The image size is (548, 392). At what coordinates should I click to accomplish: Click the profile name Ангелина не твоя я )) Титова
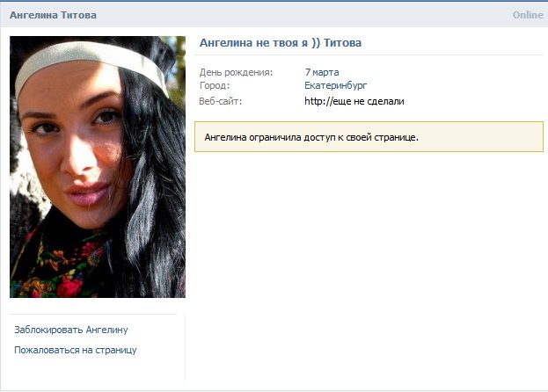281,43
